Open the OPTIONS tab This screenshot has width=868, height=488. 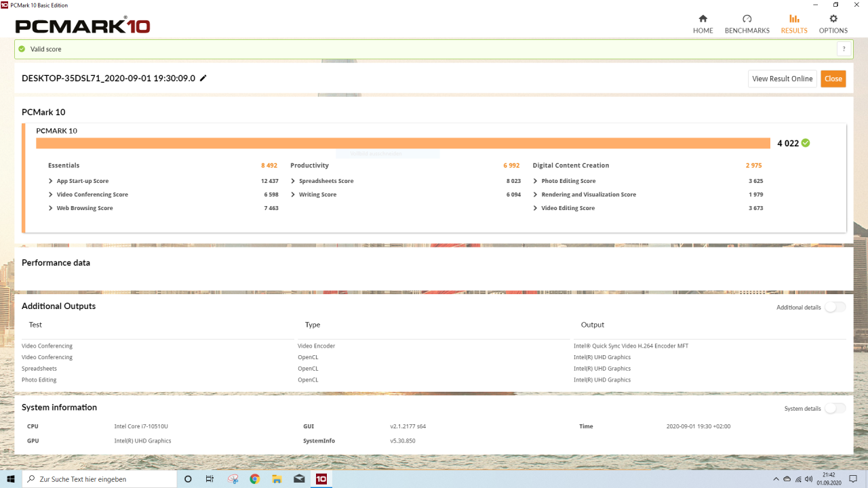[x=833, y=24]
